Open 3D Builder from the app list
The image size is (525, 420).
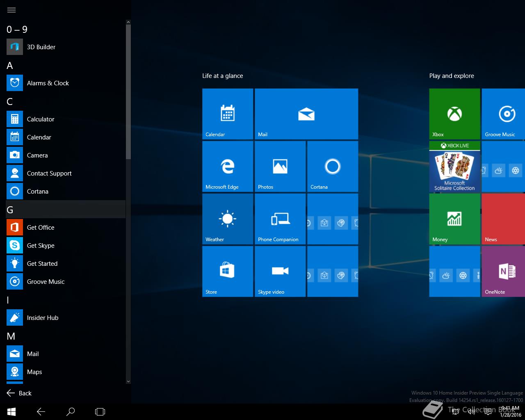coord(66,47)
